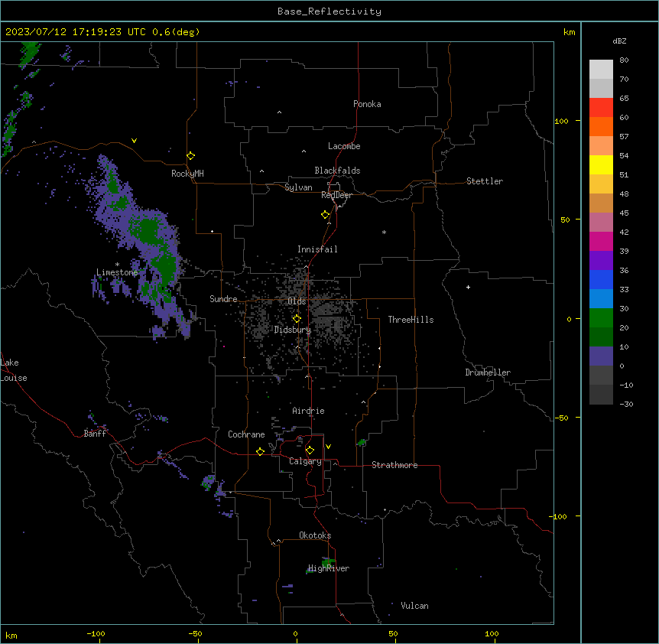Click the yellow diamond marker near RockyMH
659x644 pixels.
191,156
